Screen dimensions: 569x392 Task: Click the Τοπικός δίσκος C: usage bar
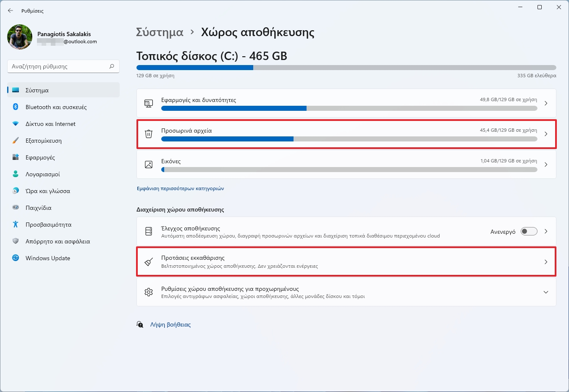tap(346, 68)
